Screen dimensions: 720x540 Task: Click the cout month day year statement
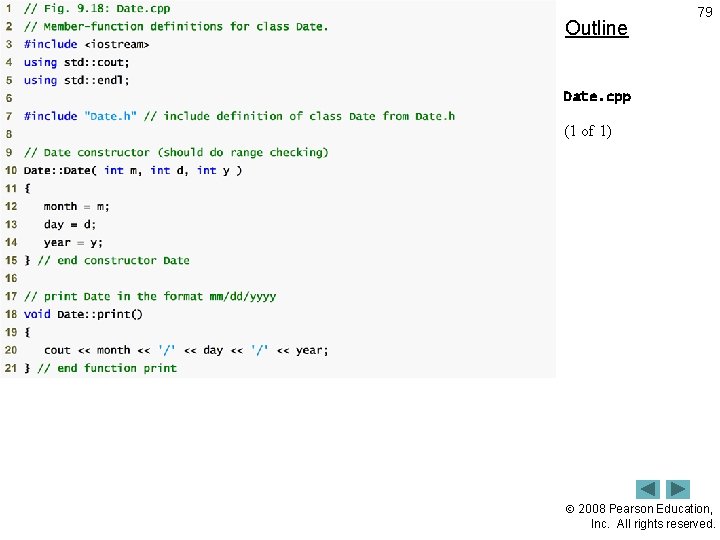click(x=186, y=350)
